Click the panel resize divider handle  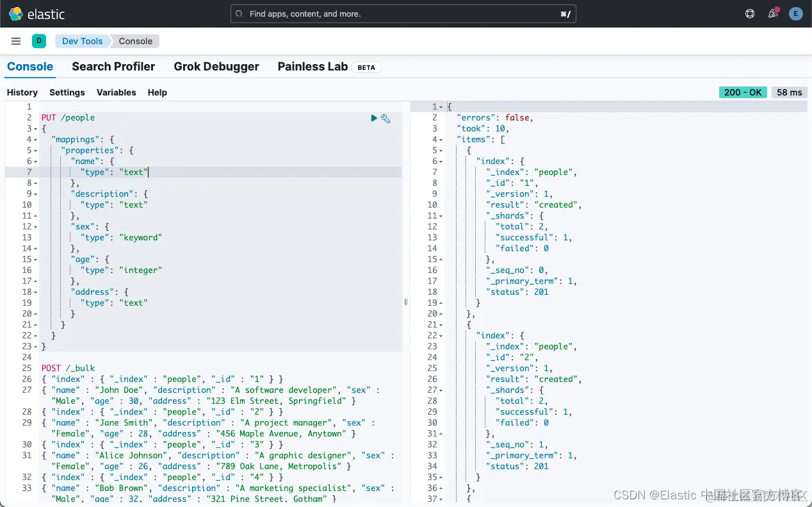pos(406,302)
